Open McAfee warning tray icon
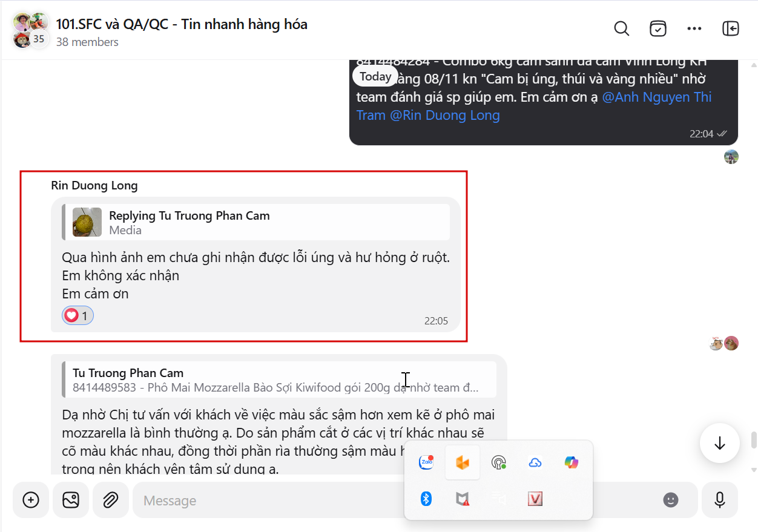This screenshot has height=532, width=758. pos(463,499)
